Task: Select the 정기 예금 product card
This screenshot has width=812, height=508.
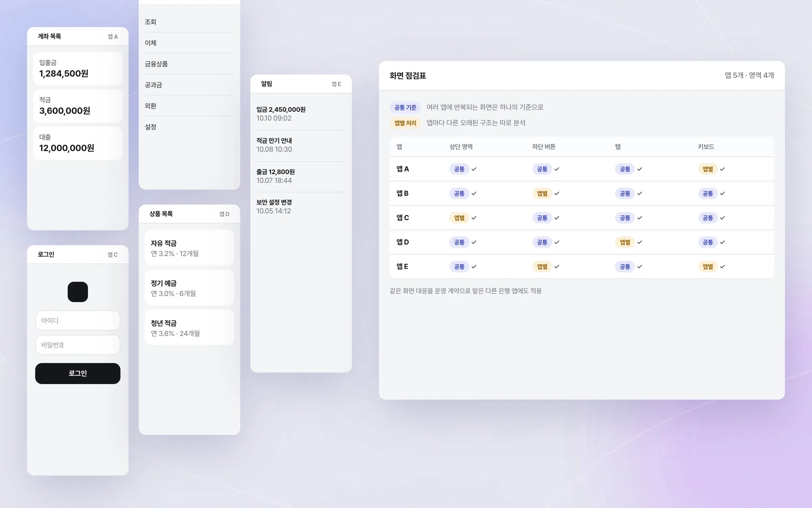Action: point(189,288)
